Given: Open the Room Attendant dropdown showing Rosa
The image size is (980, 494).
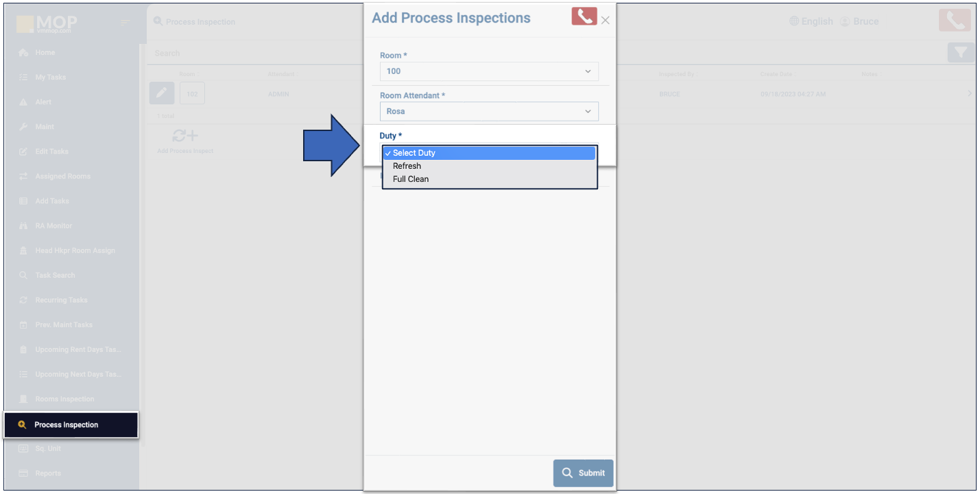Looking at the screenshot, I should (x=489, y=111).
